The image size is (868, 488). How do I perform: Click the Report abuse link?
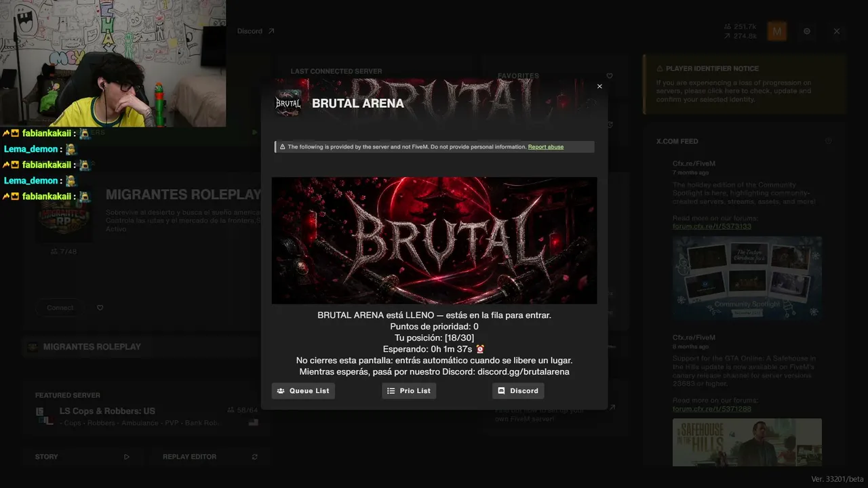coord(546,147)
